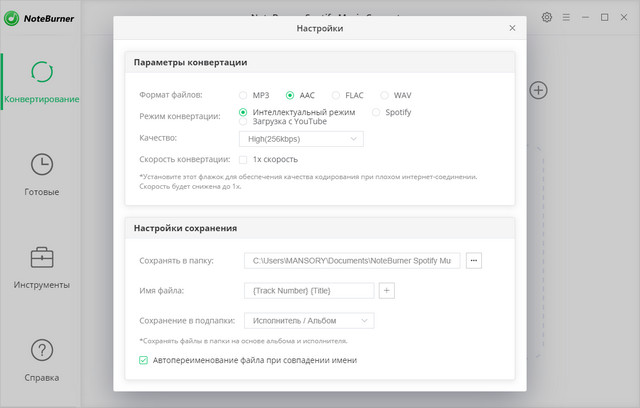
Task: Select the Spotify conversion mode
Action: coord(376,113)
